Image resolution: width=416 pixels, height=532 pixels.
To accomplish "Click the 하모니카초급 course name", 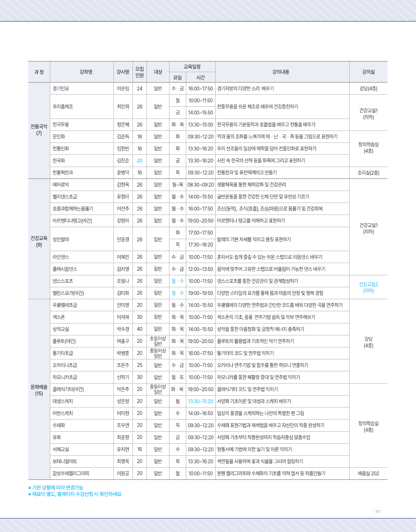I will tap(65, 377).
